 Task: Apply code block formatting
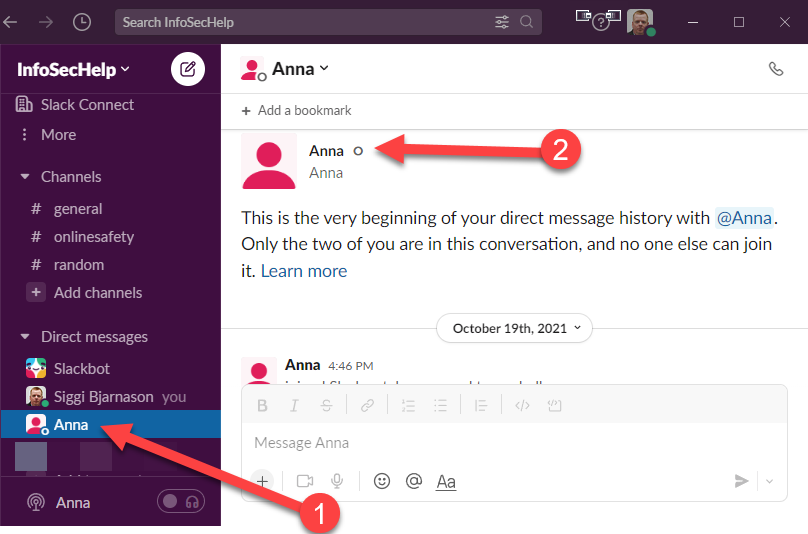(554, 406)
